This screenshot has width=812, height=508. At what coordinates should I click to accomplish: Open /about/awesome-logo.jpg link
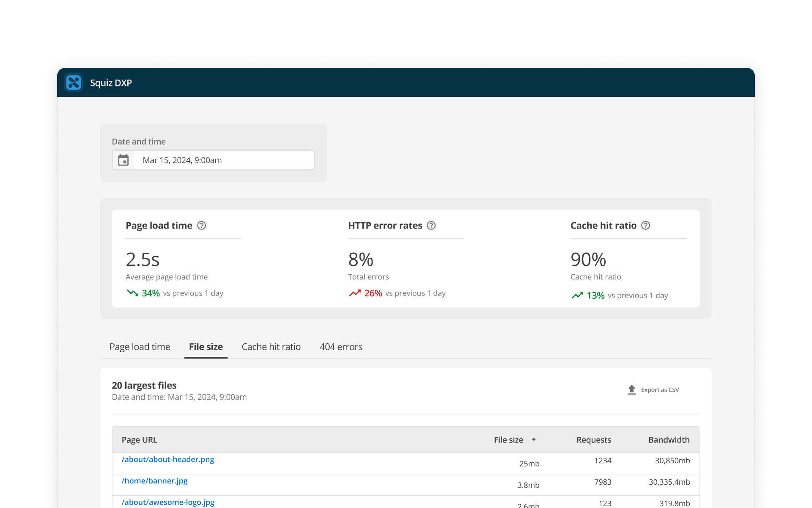168,502
